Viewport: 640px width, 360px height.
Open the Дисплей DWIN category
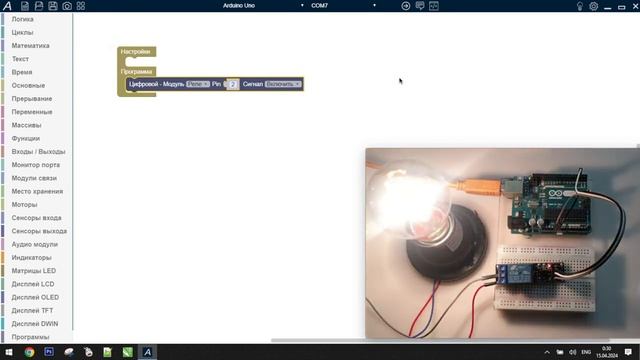35,324
